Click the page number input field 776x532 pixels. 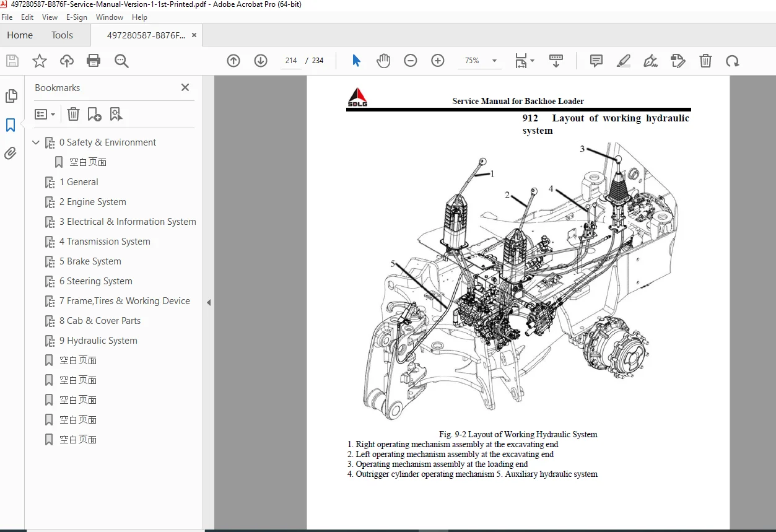291,61
